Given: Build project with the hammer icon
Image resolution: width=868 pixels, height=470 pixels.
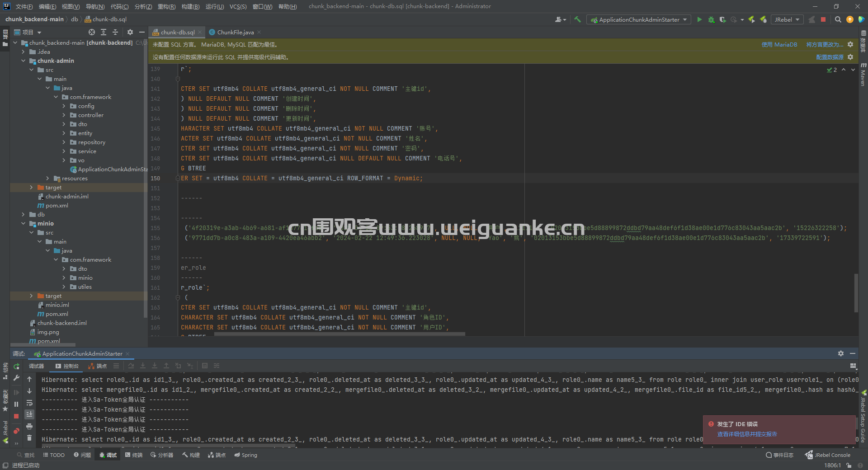Looking at the screenshot, I should tap(577, 19).
